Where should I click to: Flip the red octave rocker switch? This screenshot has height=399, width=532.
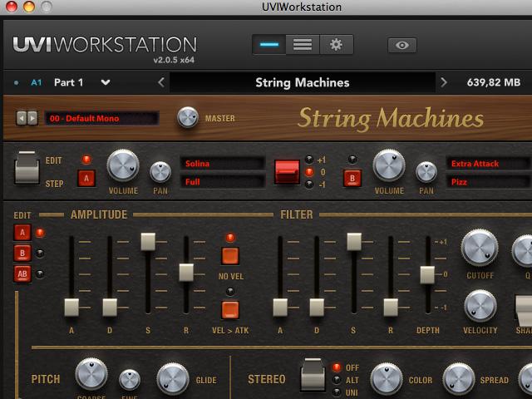(x=287, y=172)
